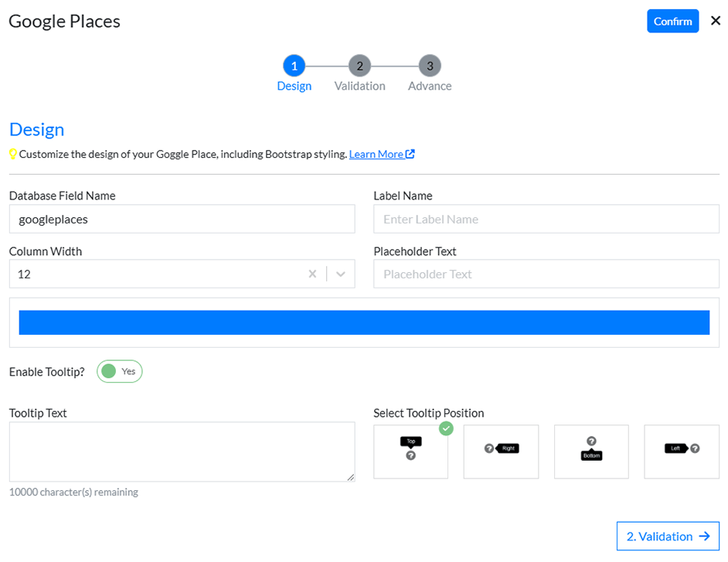Click the Database Field Name input
Image resolution: width=728 pixels, height=562 pixels.
pyautogui.click(x=182, y=219)
